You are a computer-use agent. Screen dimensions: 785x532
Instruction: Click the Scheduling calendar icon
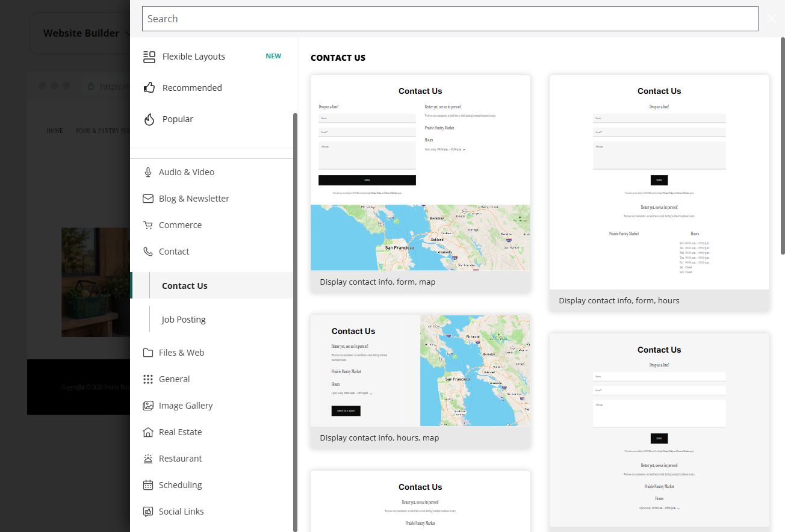click(148, 485)
